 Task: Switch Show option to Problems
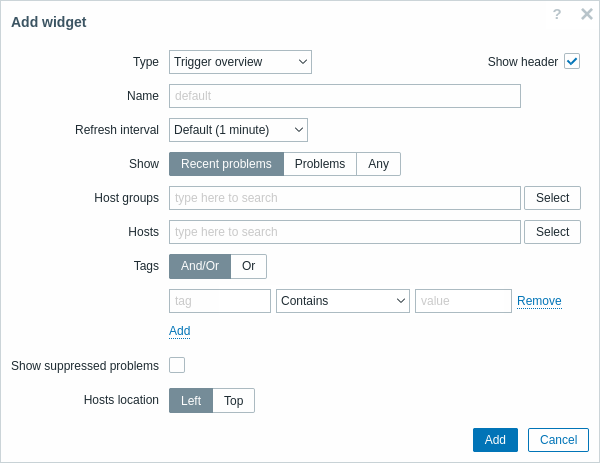coord(320,164)
